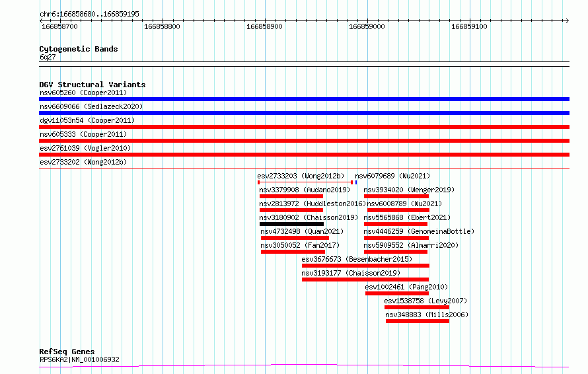The width and height of the screenshot is (588, 374).
Task: Select the black bar for nsv3180902
Action: [x=291, y=224]
